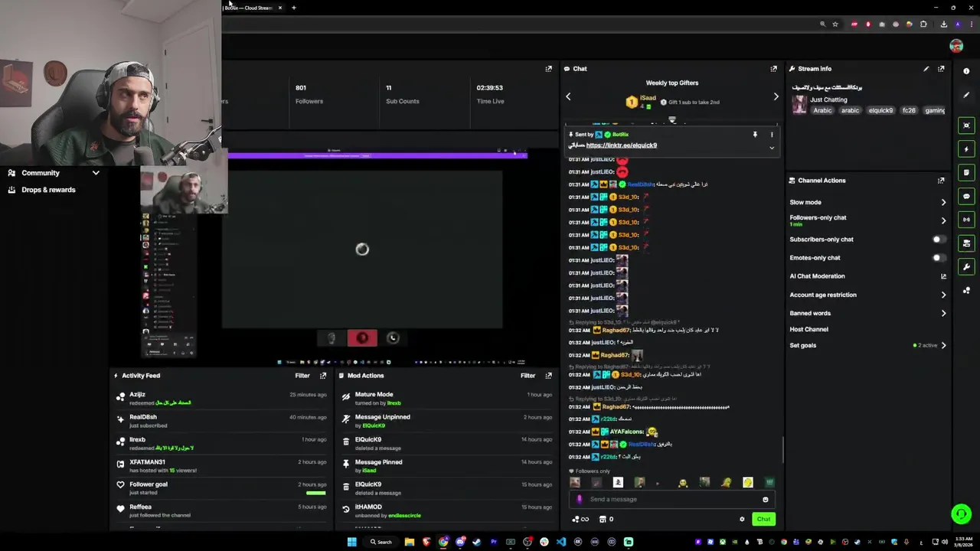Open the green support headset button
Image resolution: width=980 pixels, height=551 pixels.
(961, 514)
